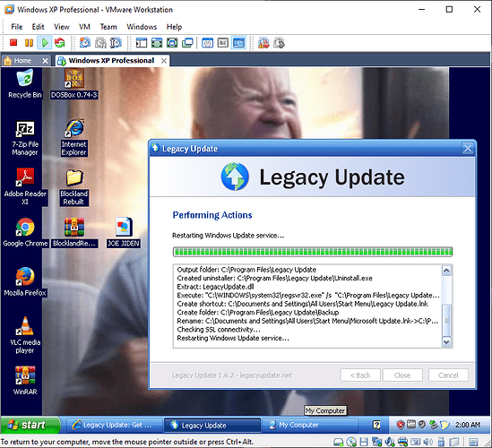Click the green installation progress bar
This screenshot has height=448, width=492.
tap(313, 252)
